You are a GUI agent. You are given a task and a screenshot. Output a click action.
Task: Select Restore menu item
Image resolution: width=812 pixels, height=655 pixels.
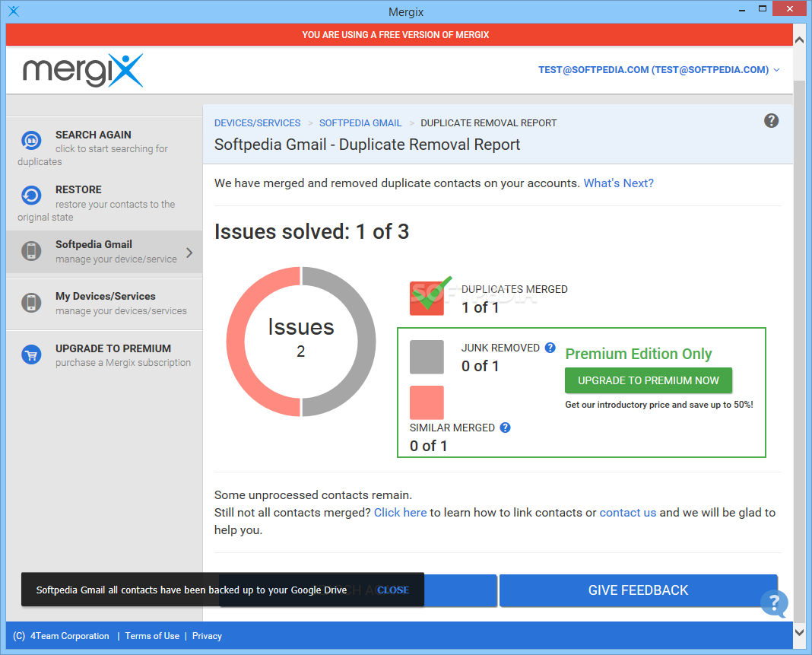point(105,202)
